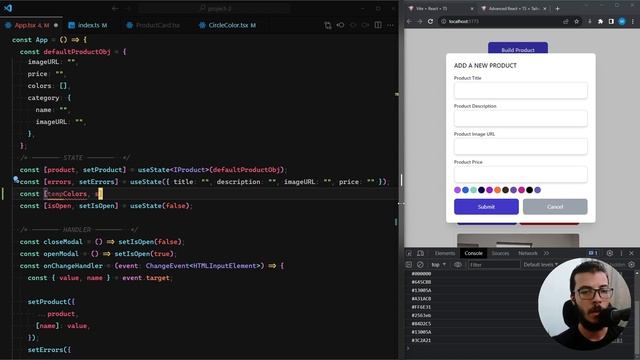Open the browser profile avatar
This screenshot has width=640, height=360.
tap(622, 21)
